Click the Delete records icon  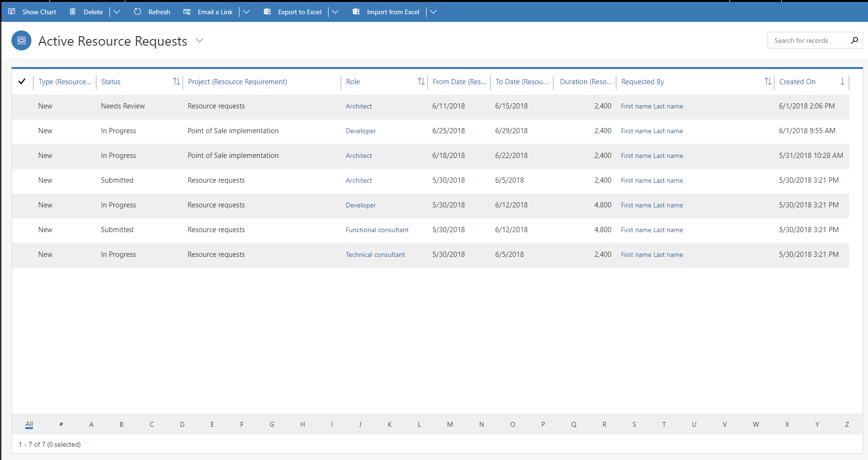coord(72,11)
